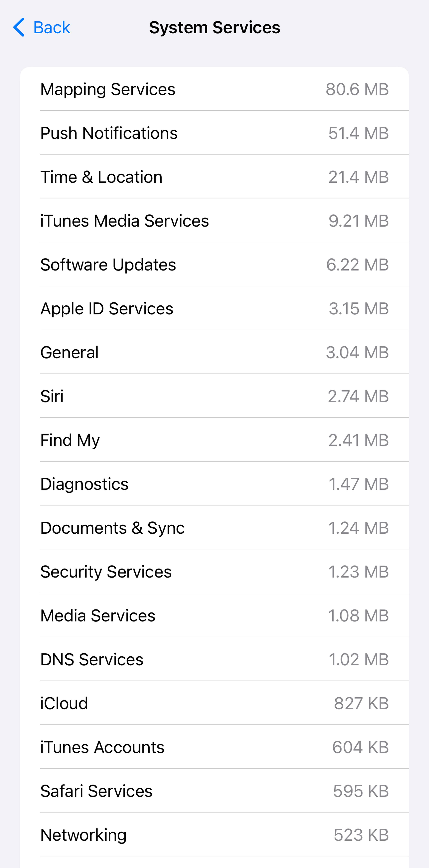
Task: Select the Software Updates row
Action: coord(214,265)
